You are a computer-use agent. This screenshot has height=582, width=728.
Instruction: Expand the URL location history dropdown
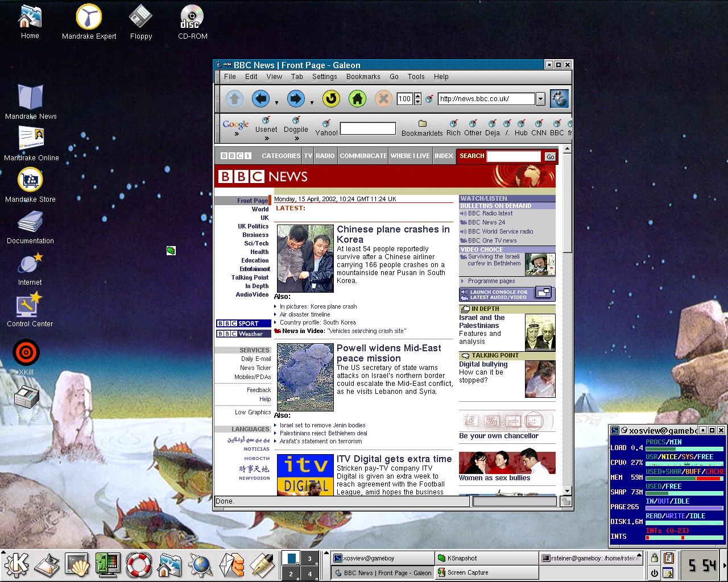[540, 99]
